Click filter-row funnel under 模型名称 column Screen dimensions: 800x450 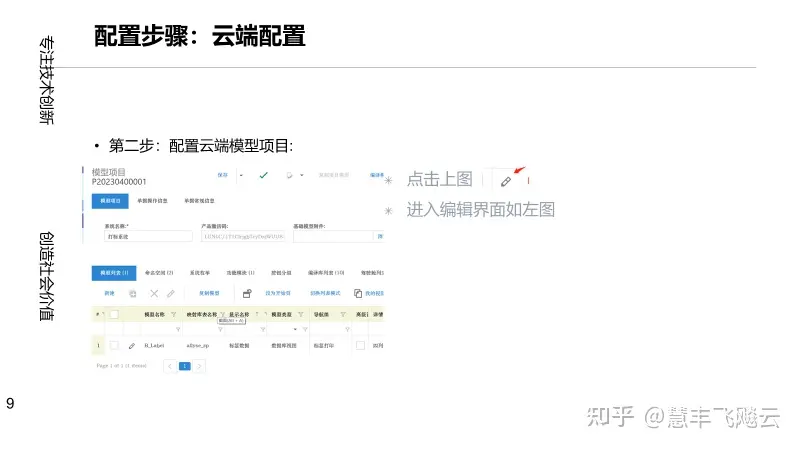pyautogui.click(x=178, y=330)
